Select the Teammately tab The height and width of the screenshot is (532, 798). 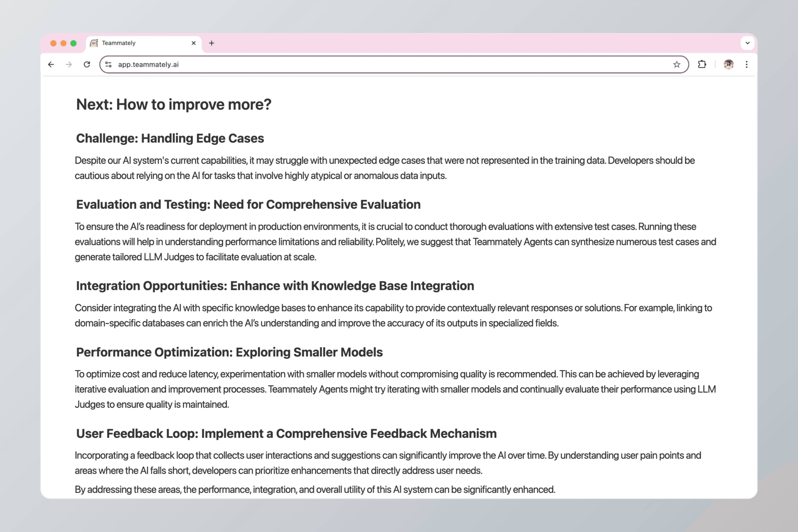[x=143, y=43]
